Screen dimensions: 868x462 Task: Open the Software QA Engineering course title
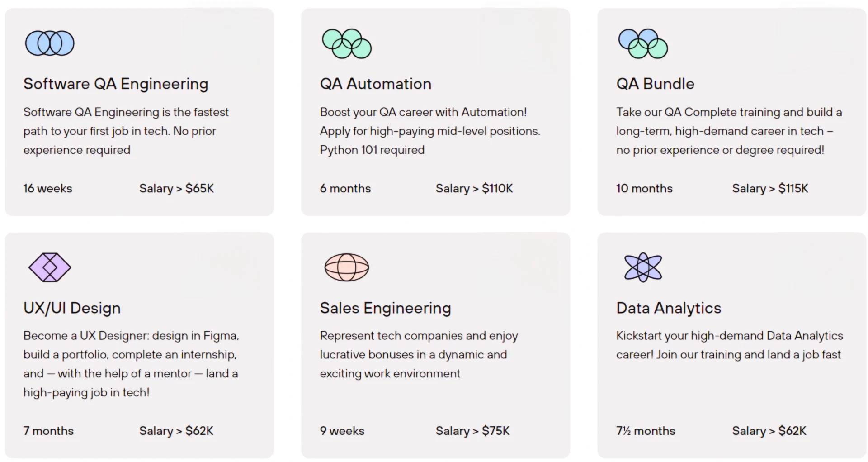116,84
